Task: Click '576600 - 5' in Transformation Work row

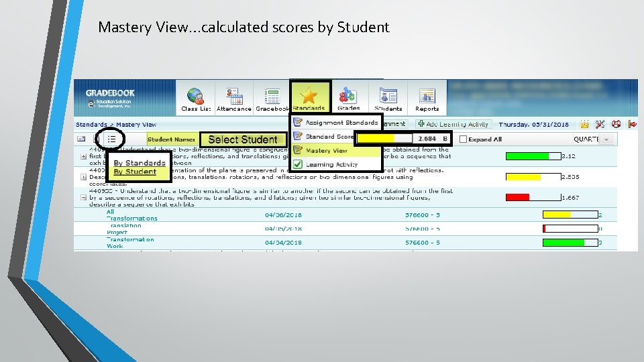Action: click(x=422, y=243)
